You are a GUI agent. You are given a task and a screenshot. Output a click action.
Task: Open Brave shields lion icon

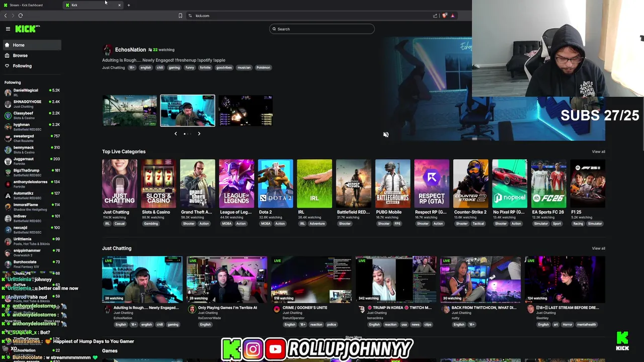point(444,16)
